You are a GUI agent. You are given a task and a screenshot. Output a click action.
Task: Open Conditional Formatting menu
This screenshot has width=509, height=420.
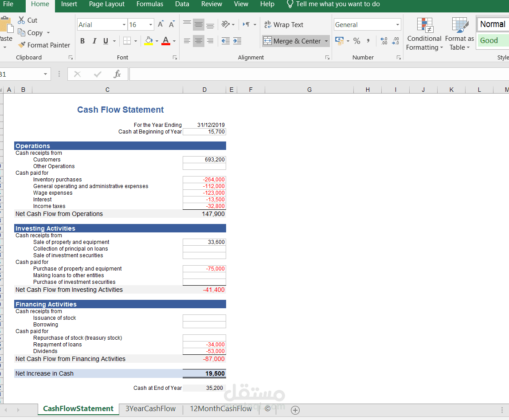coord(424,34)
